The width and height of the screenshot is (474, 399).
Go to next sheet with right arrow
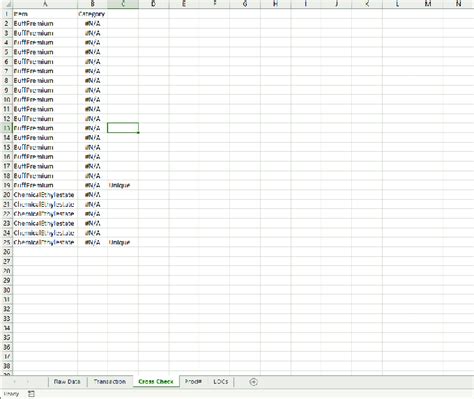[x=28, y=382]
